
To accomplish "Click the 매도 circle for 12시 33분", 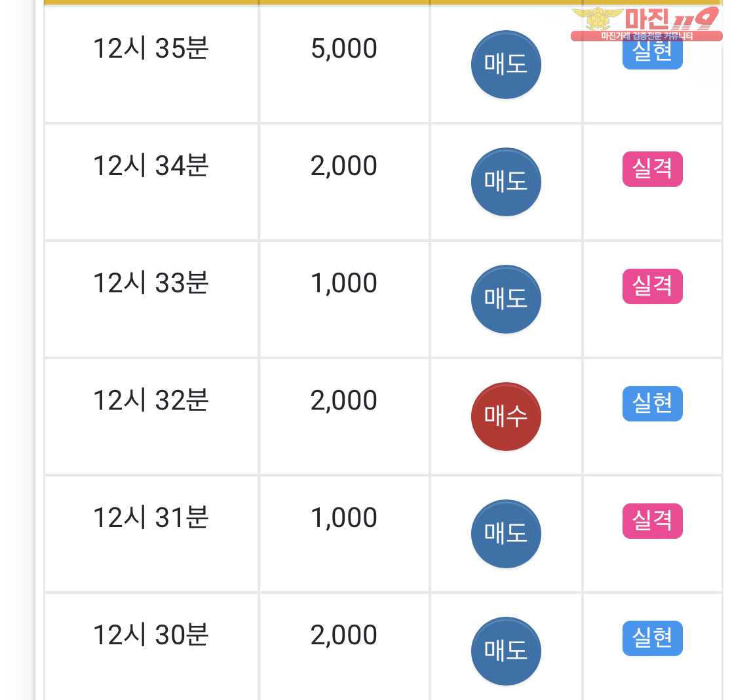I will pyautogui.click(x=506, y=299).
